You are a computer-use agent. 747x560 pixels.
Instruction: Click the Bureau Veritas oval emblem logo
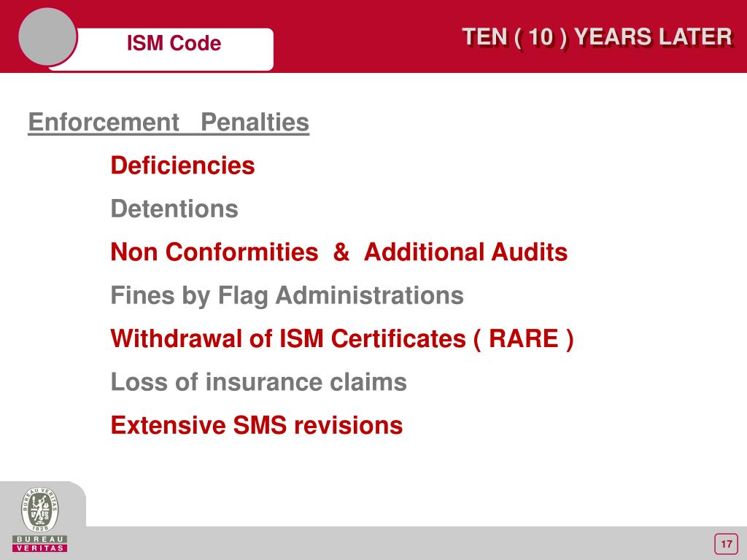(40, 509)
